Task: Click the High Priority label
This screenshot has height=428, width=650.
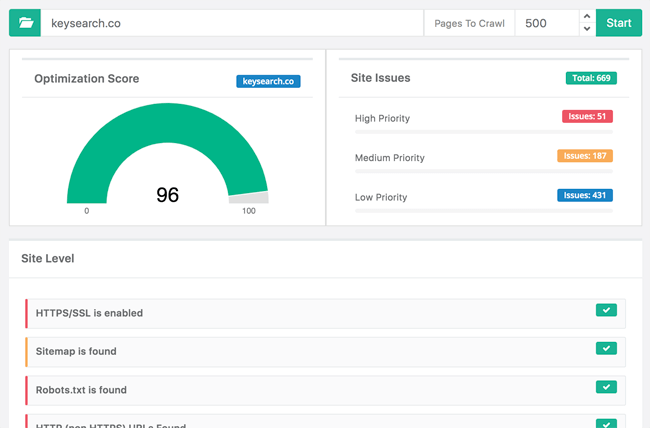Action: (x=382, y=119)
